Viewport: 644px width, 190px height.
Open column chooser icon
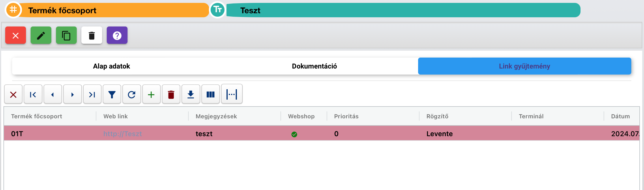211,94
